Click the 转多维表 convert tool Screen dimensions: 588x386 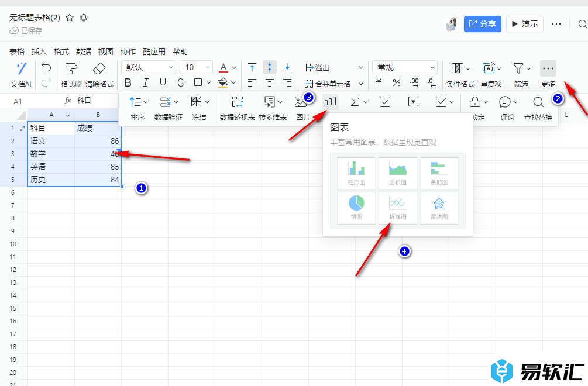coord(273,108)
